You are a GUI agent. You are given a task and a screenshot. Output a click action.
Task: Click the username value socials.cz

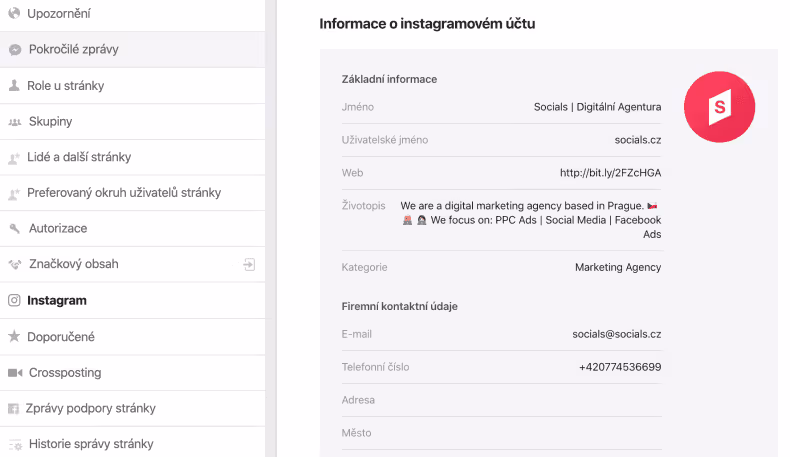coord(638,140)
